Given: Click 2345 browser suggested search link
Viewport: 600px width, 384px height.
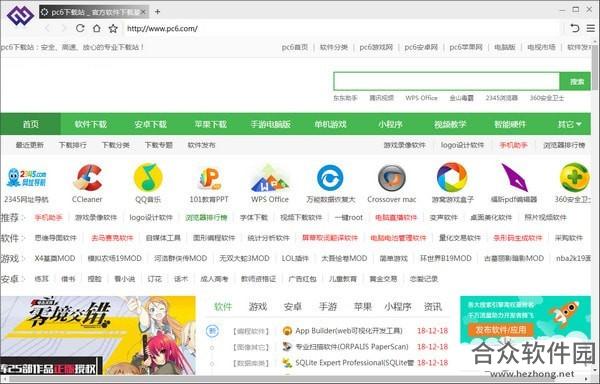Looking at the screenshot, I should [502, 98].
